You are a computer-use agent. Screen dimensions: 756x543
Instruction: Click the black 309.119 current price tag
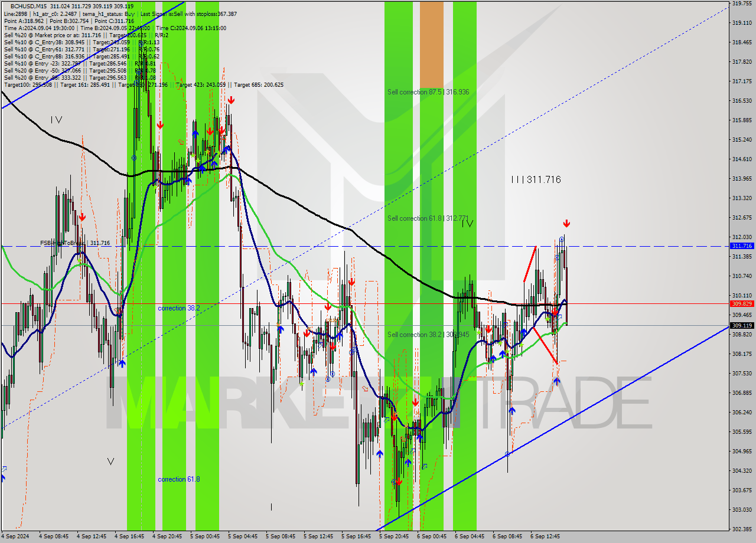[742, 325]
